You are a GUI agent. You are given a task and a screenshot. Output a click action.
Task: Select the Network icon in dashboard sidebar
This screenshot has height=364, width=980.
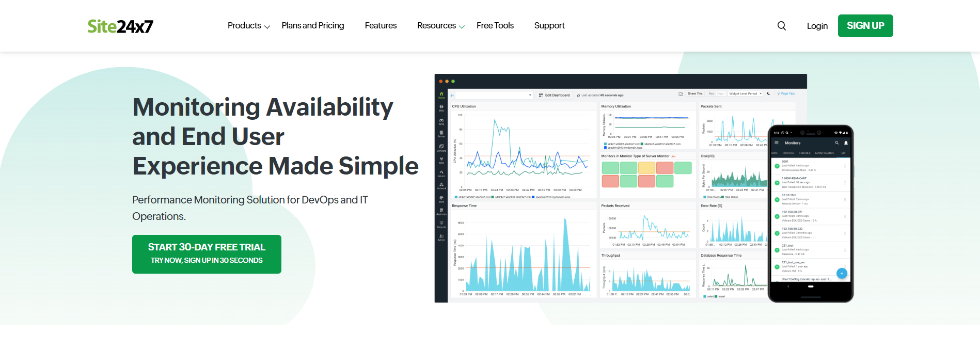[441, 186]
